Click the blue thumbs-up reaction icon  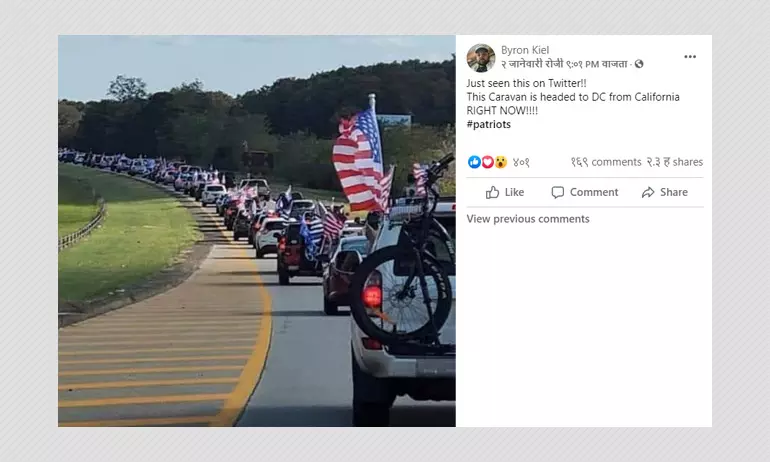(474, 162)
